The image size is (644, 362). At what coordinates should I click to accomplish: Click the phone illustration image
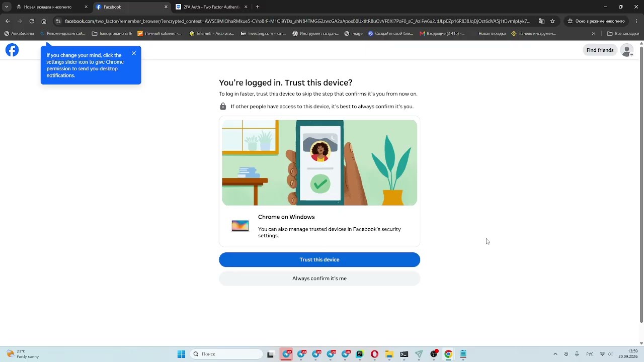pos(319,162)
